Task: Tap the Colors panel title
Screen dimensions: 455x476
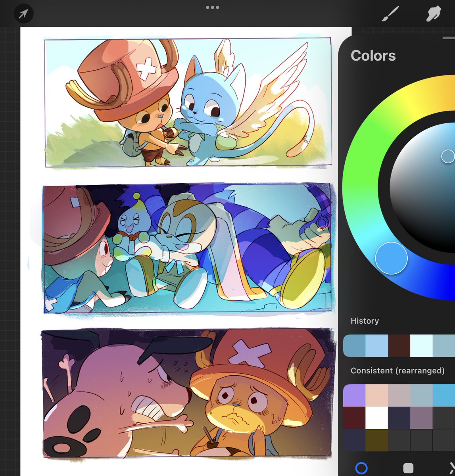Action: click(373, 56)
